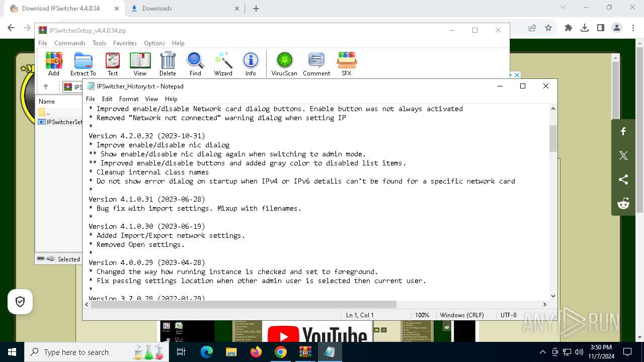Open Notepad View menu
644x362 pixels.
(x=151, y=99)
